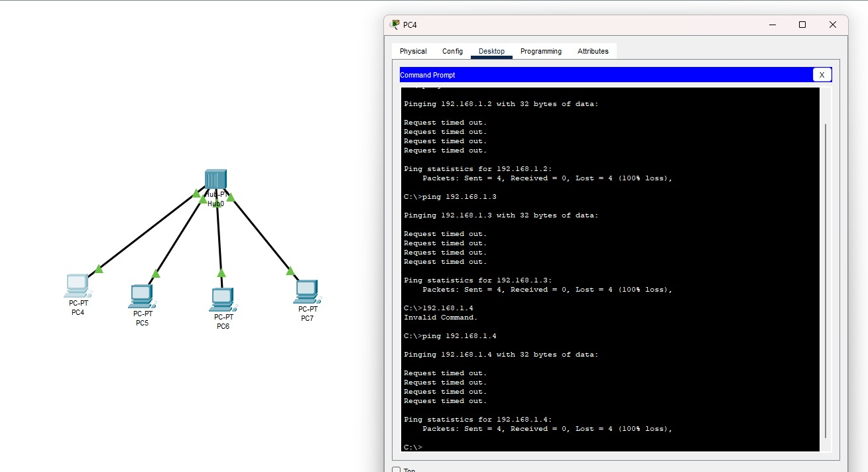The image size is (868, 472).
Task: Maximize the PC4 window
Action: tap(802, 25)
